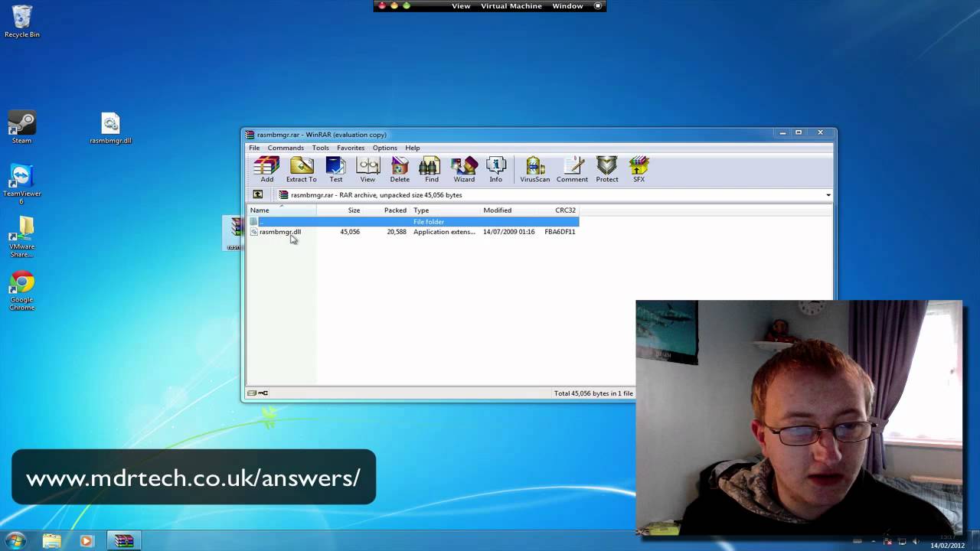Screen dimensions: 980x551
Task: Open the File menu
Action: click(254, 148)
